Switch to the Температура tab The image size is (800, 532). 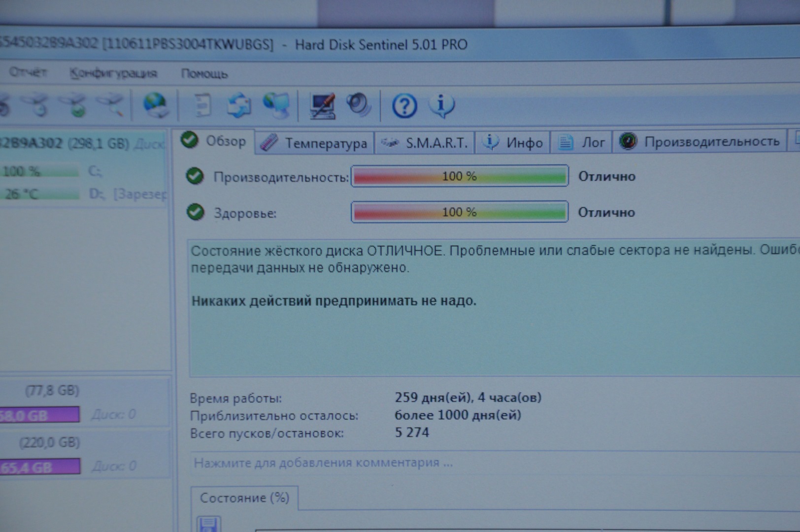(x=314, y=143)
